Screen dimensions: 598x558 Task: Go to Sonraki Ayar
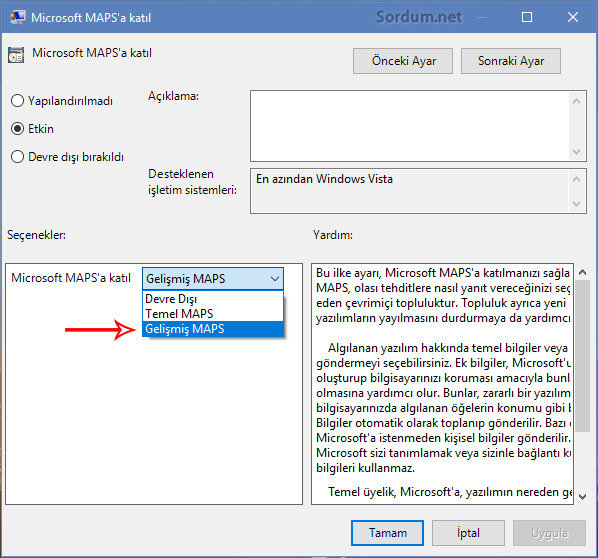pyautogui.click(x=511, y=61)
